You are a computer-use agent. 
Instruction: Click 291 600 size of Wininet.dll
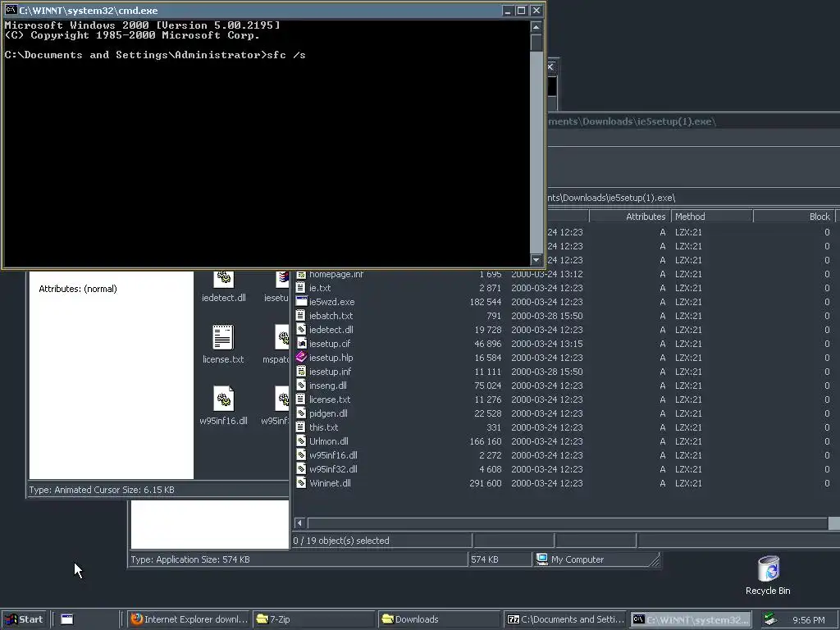(486, 482)
